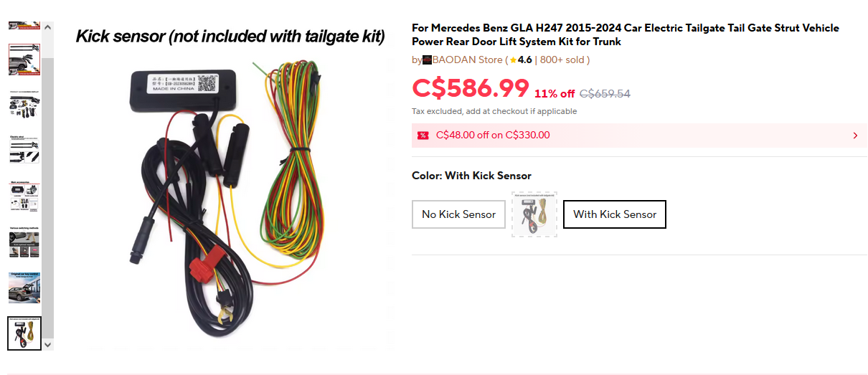Select the Main accessories thumbnail
Viewport: 868px width, 375px height.
24,196
